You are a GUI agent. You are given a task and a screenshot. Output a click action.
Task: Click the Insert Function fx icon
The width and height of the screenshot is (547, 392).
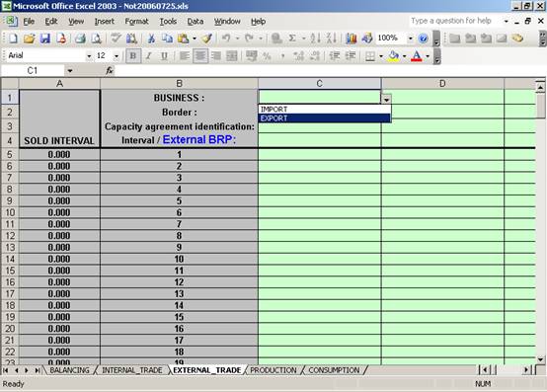110,71
